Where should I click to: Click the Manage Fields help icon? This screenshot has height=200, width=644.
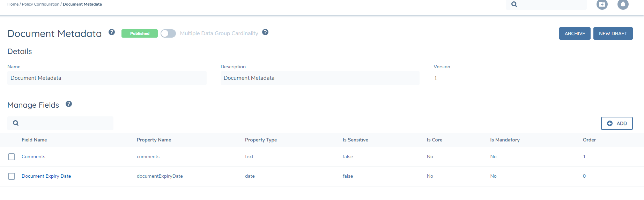pos(69,104)
